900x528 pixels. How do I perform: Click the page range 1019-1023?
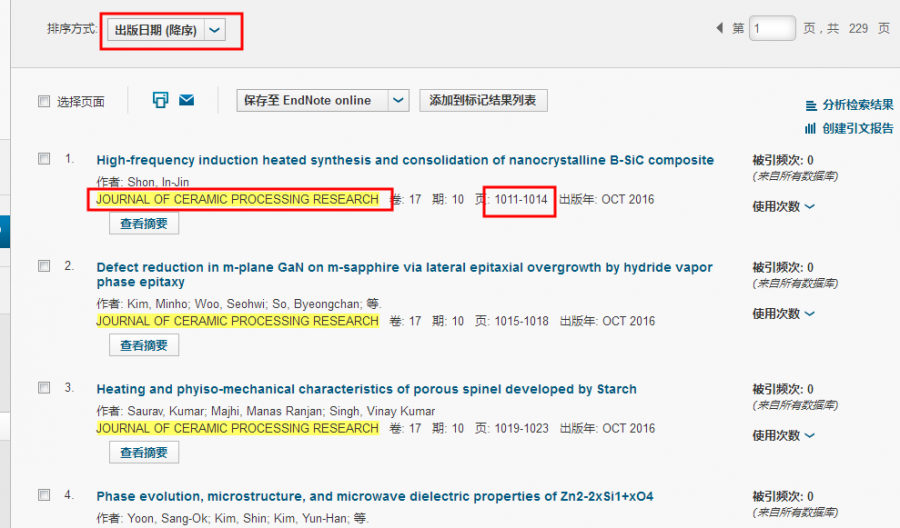point(522,428)
